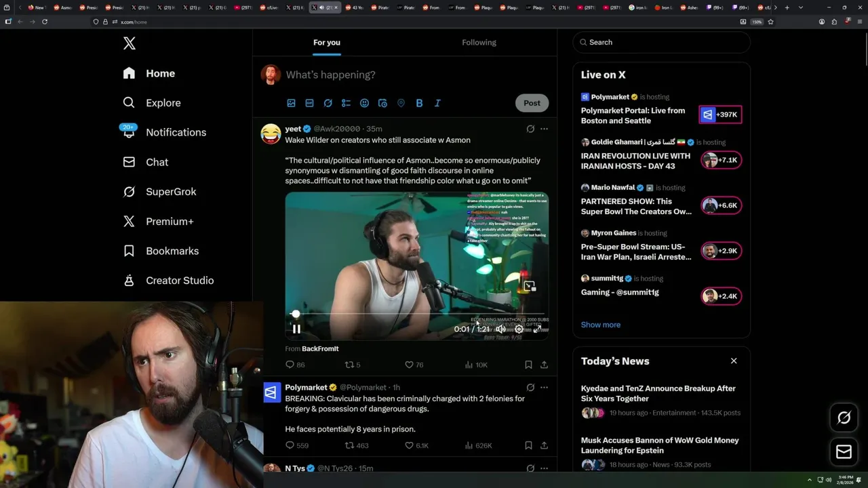
Task: Add a GIF to post
Action: pyautogui.click(x=309, y=103)
